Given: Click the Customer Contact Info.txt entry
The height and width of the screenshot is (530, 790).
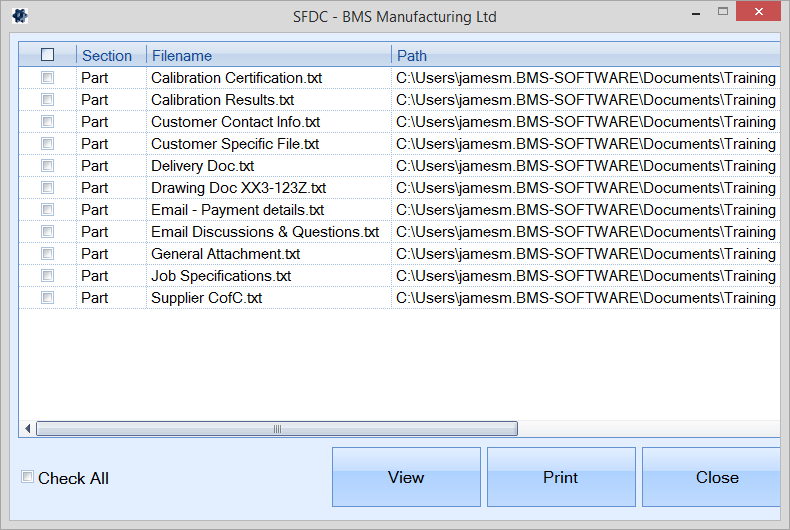Looking at the screenshot, I should 235,122.
